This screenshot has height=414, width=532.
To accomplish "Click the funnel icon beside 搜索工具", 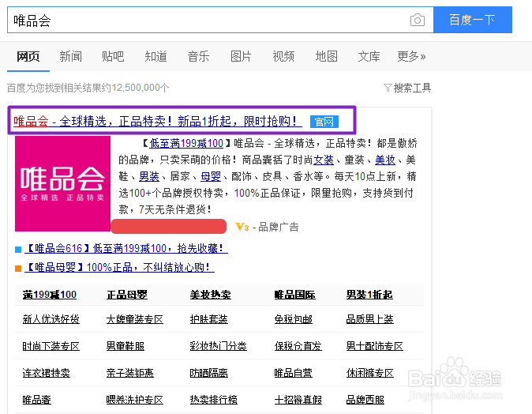I will pyautogui.click(x=388, y=88).
